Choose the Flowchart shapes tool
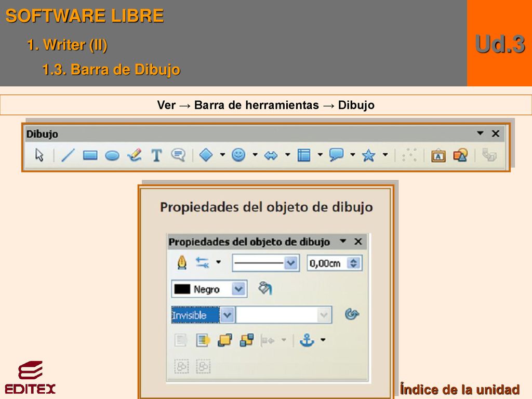 click(303, 155)
